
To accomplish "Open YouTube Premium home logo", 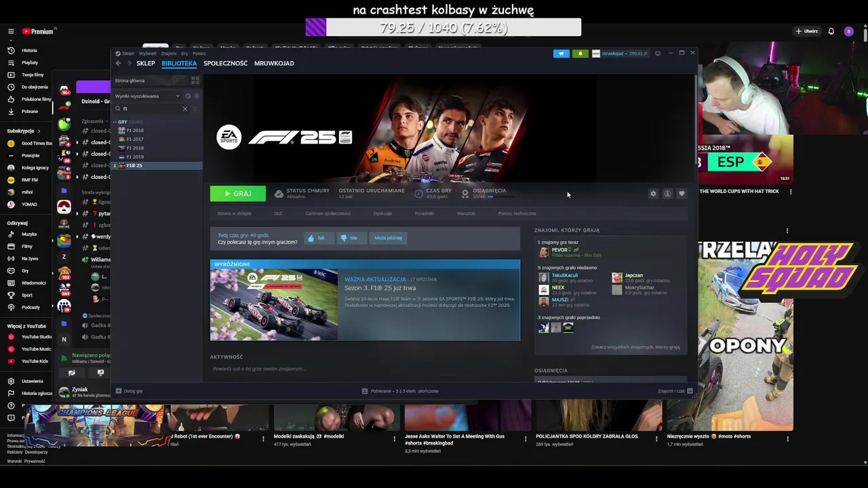I will (37, 31).
